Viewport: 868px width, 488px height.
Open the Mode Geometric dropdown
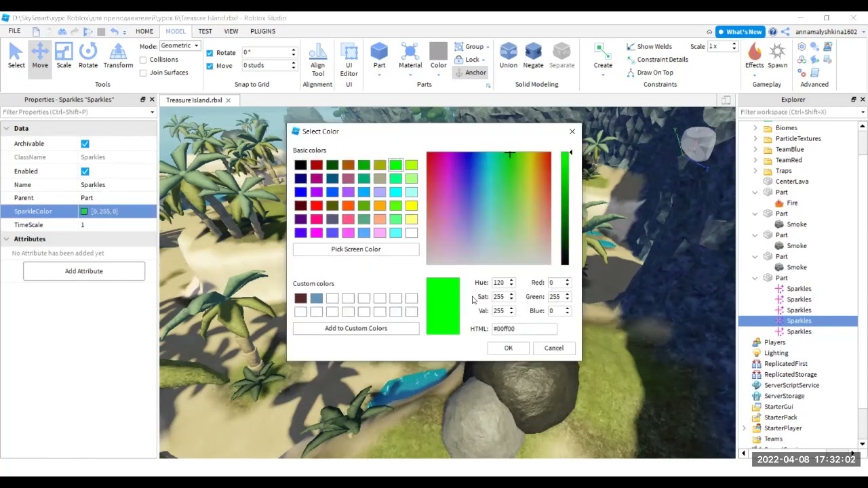click(x=180, y=46)
